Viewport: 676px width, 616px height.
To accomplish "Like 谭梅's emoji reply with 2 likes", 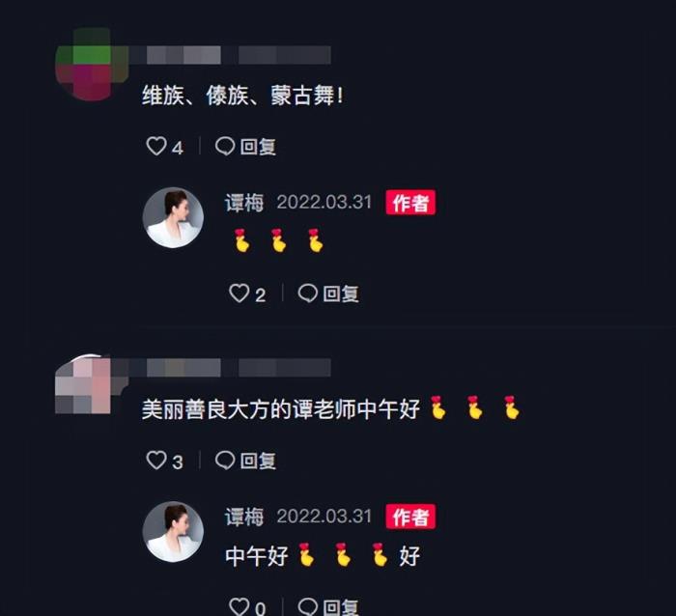I will (239, 294).
